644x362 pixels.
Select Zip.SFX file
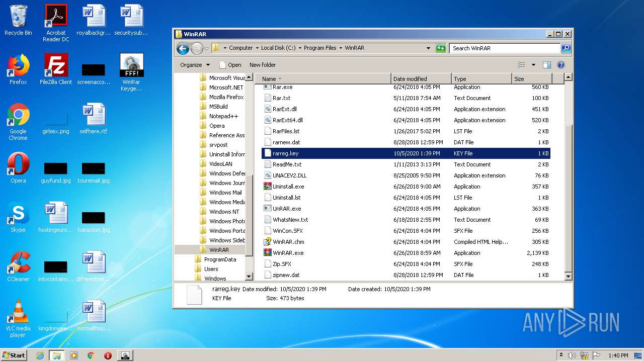click(282, 264)
